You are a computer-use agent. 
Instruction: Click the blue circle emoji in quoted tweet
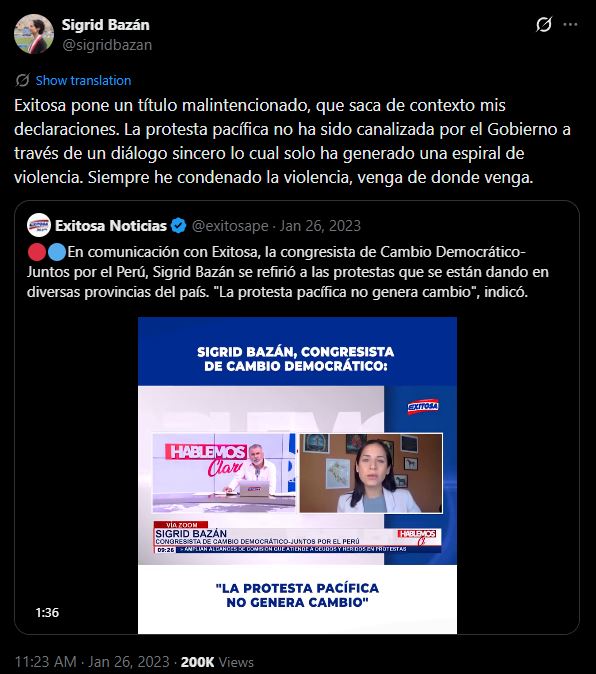(x=57, y=252)
